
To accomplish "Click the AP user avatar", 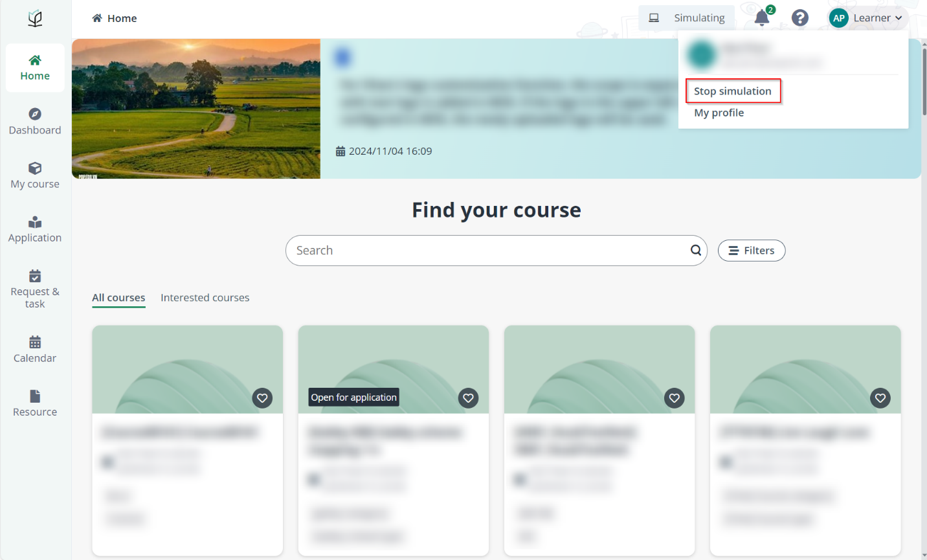I will point(839,18).
